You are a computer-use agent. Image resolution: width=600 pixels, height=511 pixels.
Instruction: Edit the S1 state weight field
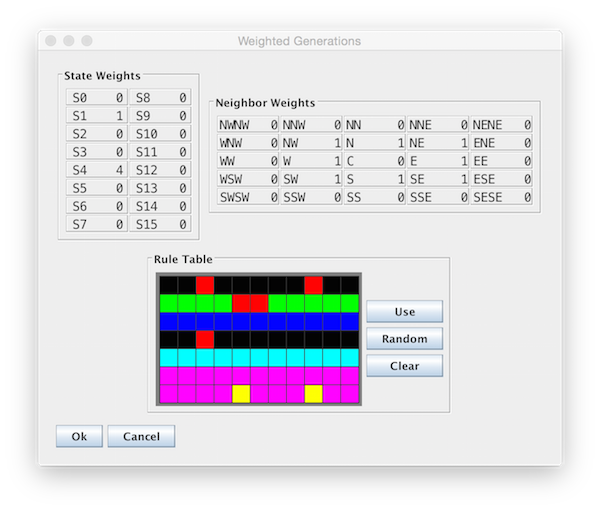click(x=97, y=115)
